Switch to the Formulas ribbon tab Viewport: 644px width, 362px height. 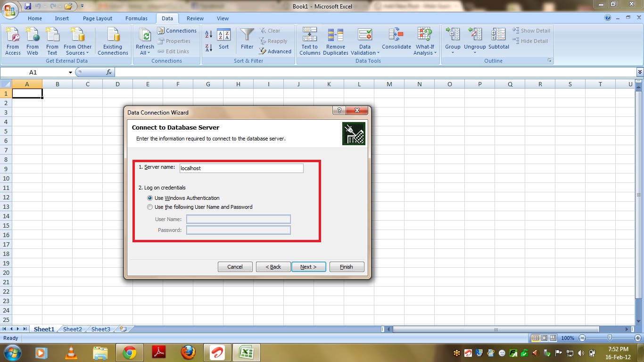(136, 18)
